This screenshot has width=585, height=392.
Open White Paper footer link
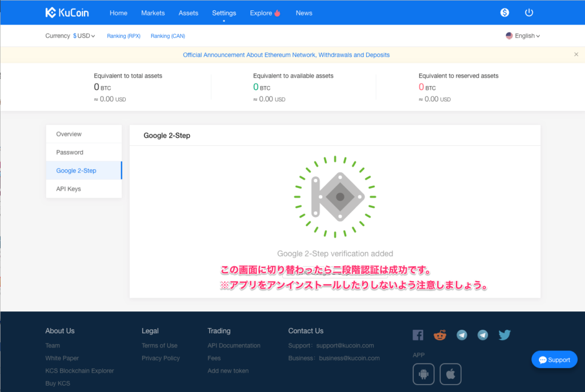click(x=62, y=358)
